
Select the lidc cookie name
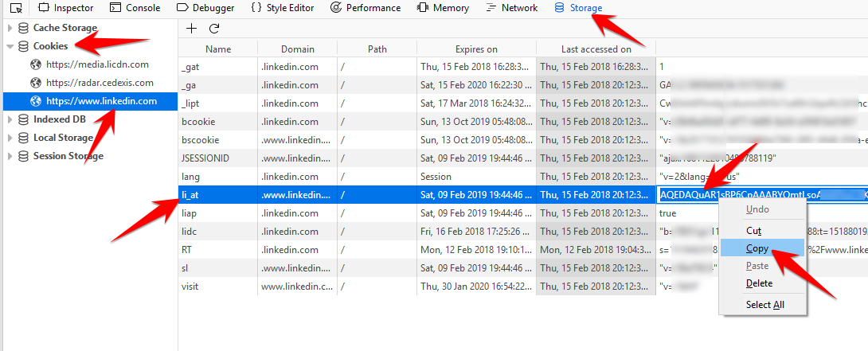point(189,232)
